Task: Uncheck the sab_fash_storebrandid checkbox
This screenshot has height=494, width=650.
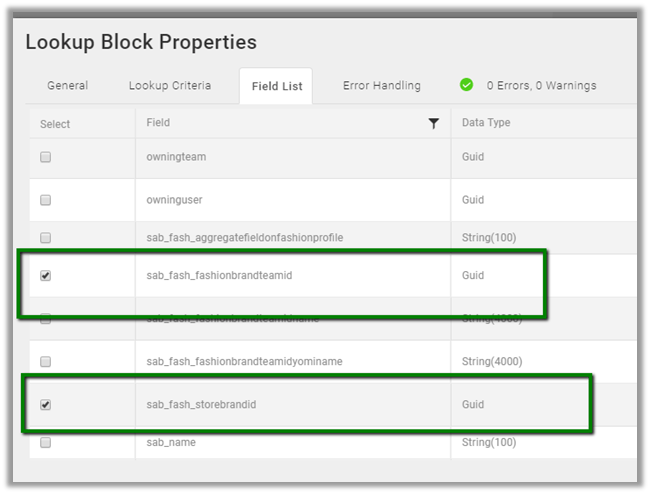Action: coord(45,405)
